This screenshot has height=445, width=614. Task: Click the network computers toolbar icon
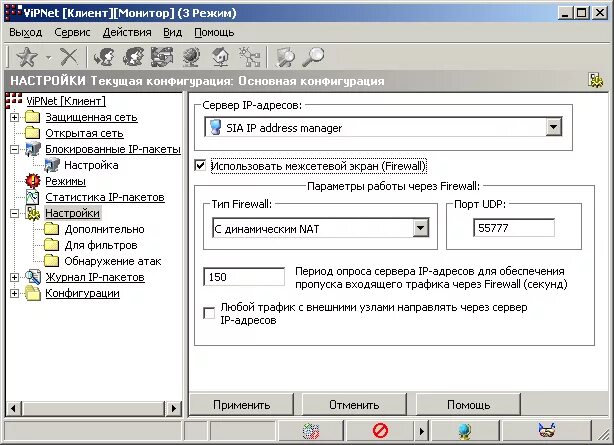point(162,57)
